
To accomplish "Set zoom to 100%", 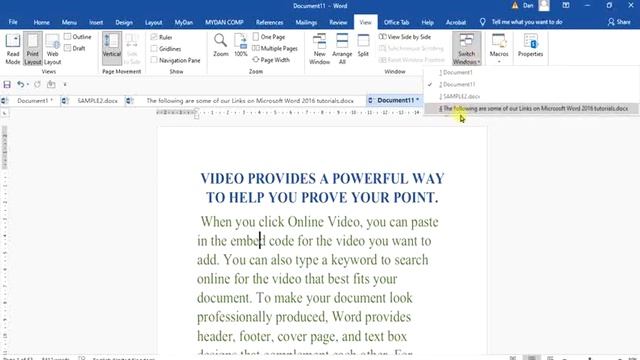I will pos(240,45).
